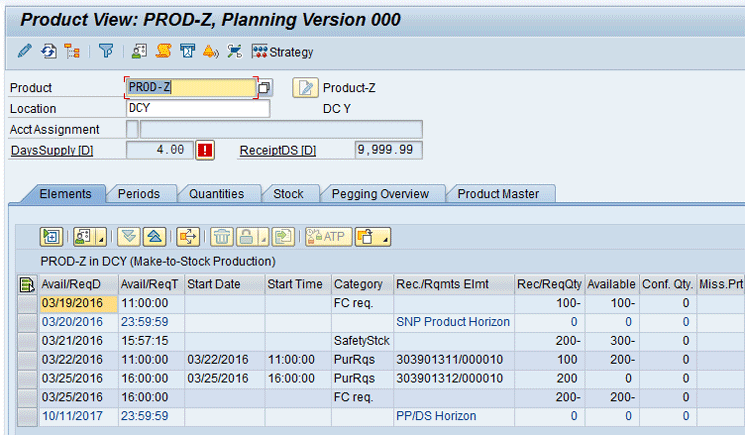Screen dimensions: 745x435
Task: Click the expand-all double down arrow icon
Action: point(128,237)
